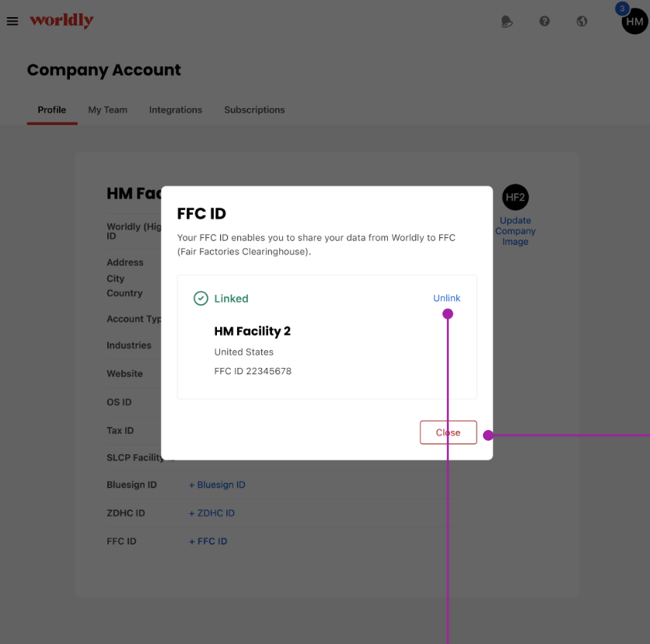Select the HM Facility 2 linked card
The image size is (650, 644).
[327, 336]
